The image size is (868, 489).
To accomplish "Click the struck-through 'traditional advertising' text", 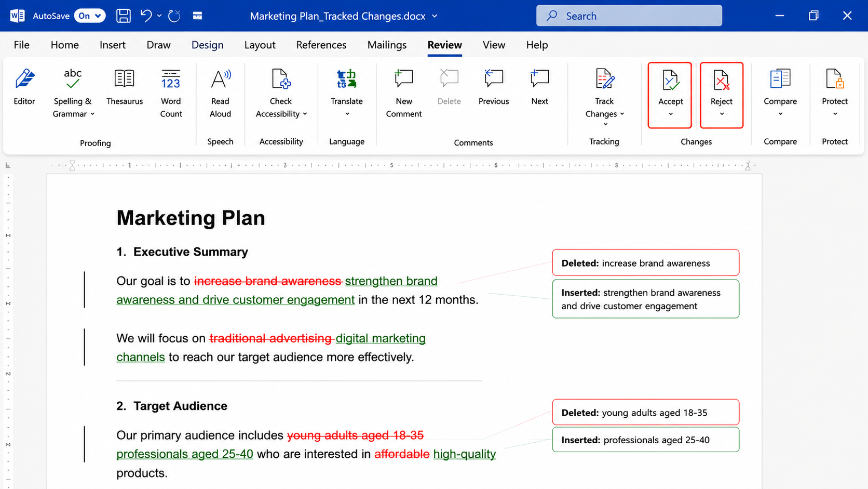I will 270,338.
